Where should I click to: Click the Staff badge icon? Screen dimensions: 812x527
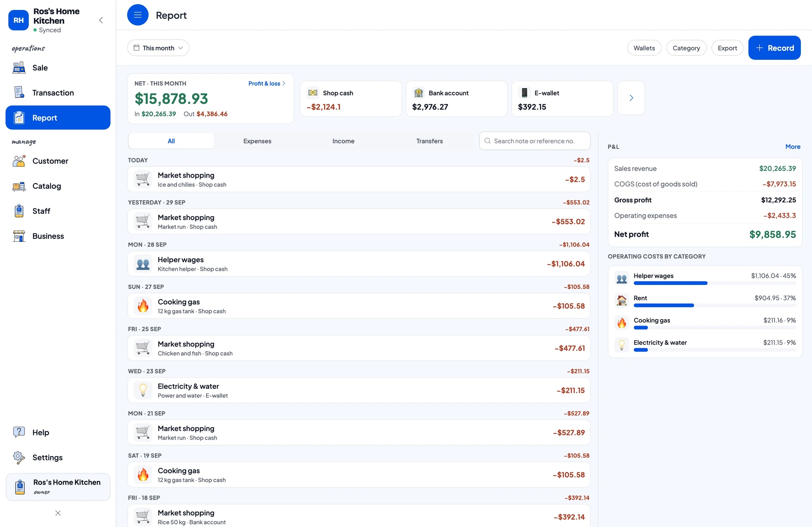[19, 211]
